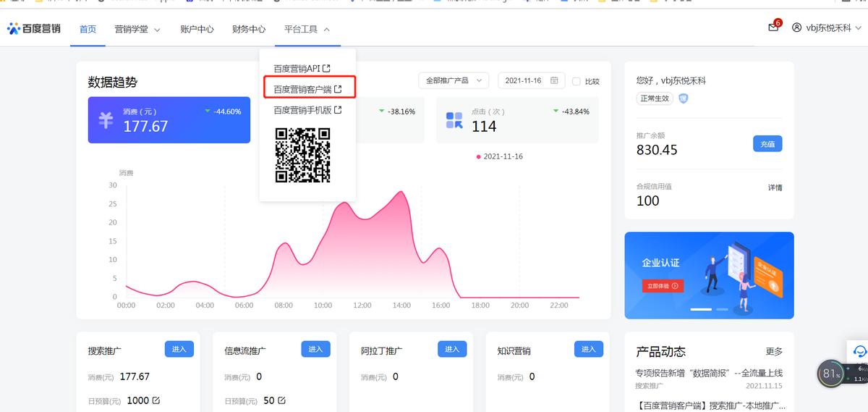Select the second banner carousel indicator
This screenshot has width=868, height=412.
tap(722, 309)
